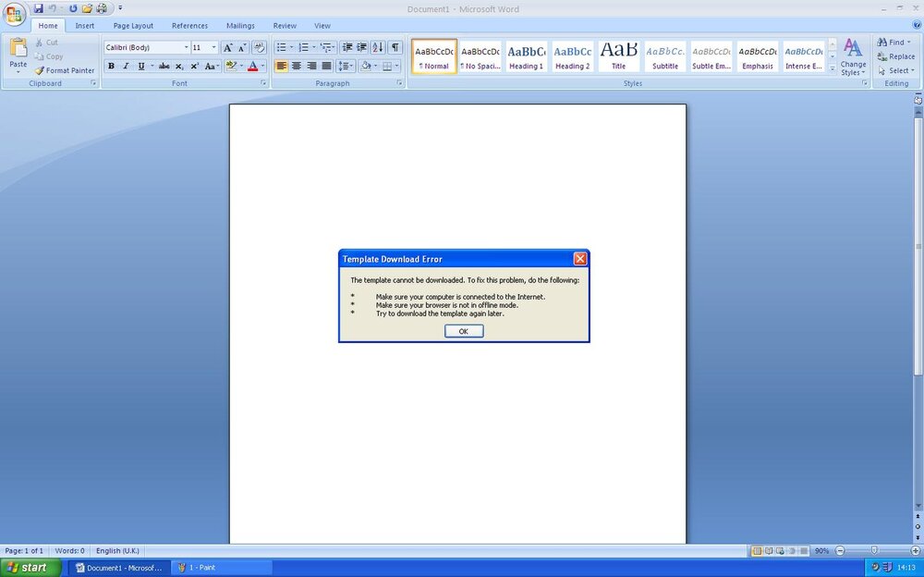Apply red font color

coord(253,66)
